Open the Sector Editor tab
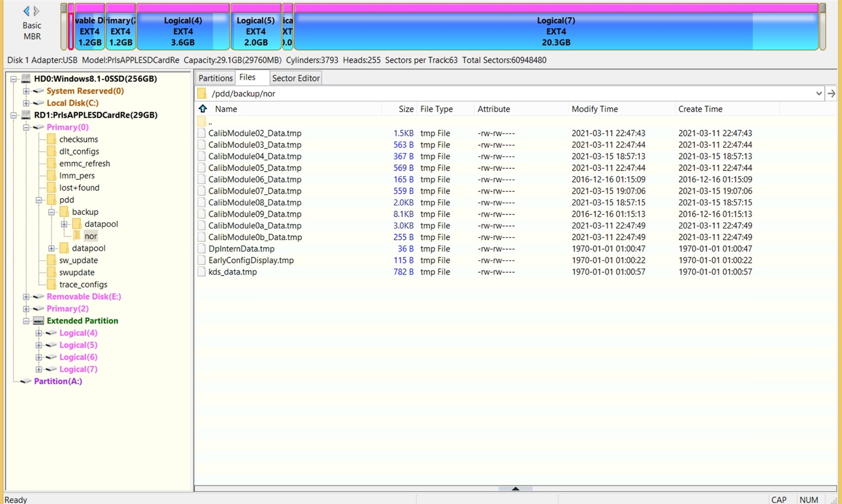842x504 pixels. tap(296, 78)
